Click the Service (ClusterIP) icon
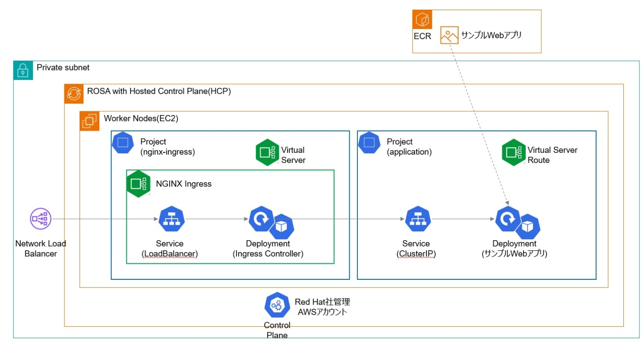 418,219
